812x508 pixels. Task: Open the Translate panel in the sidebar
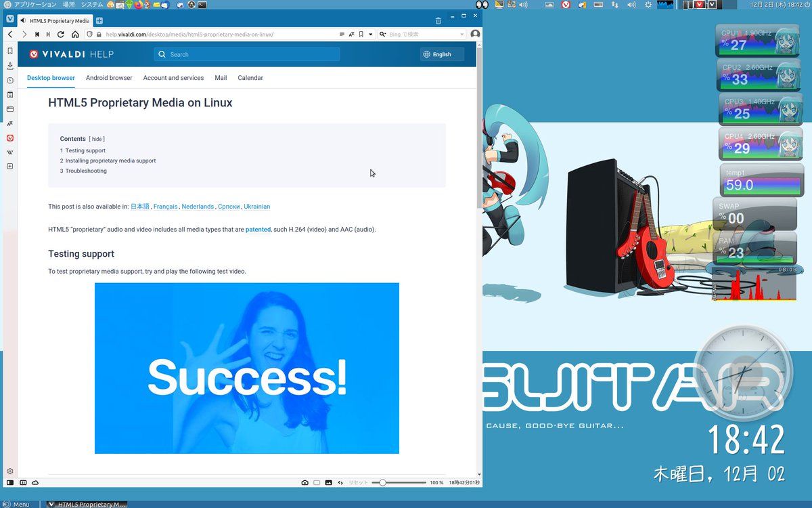tap(10, 123)
